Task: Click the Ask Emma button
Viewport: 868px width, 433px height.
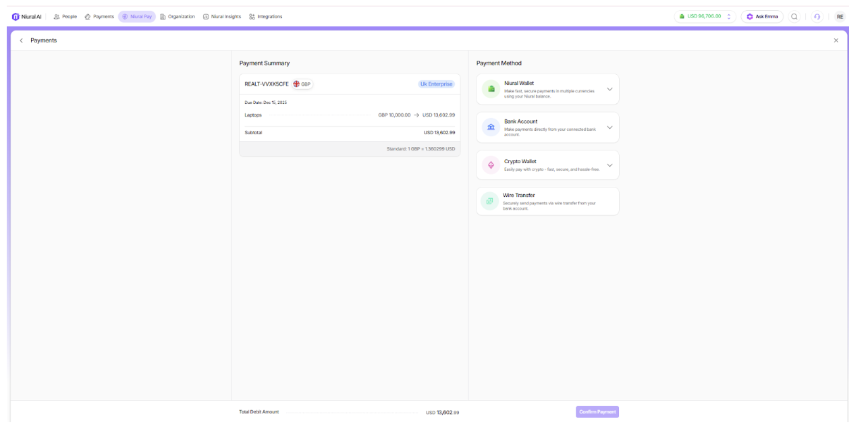Action: pos(762,17)
